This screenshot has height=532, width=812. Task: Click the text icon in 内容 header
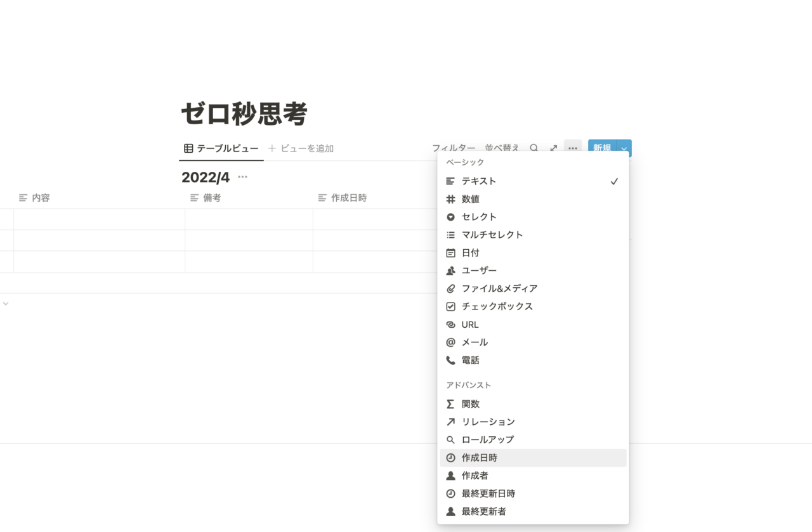pos(23,198)
